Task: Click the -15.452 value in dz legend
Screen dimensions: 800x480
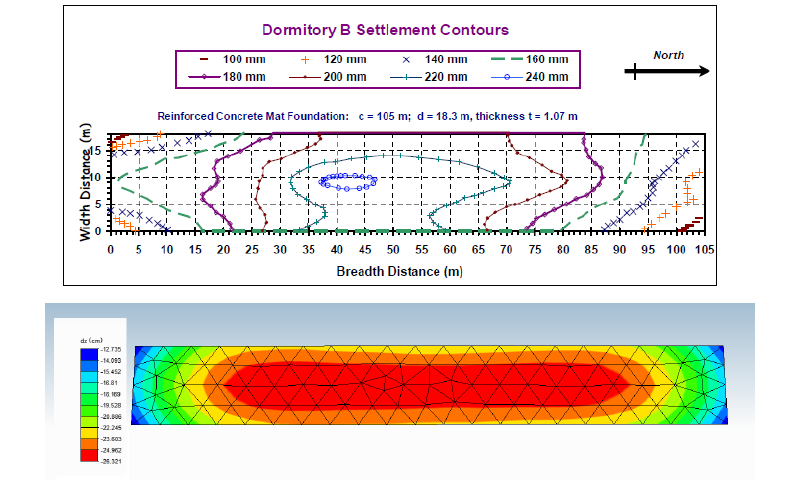Action: pos(111,372)
